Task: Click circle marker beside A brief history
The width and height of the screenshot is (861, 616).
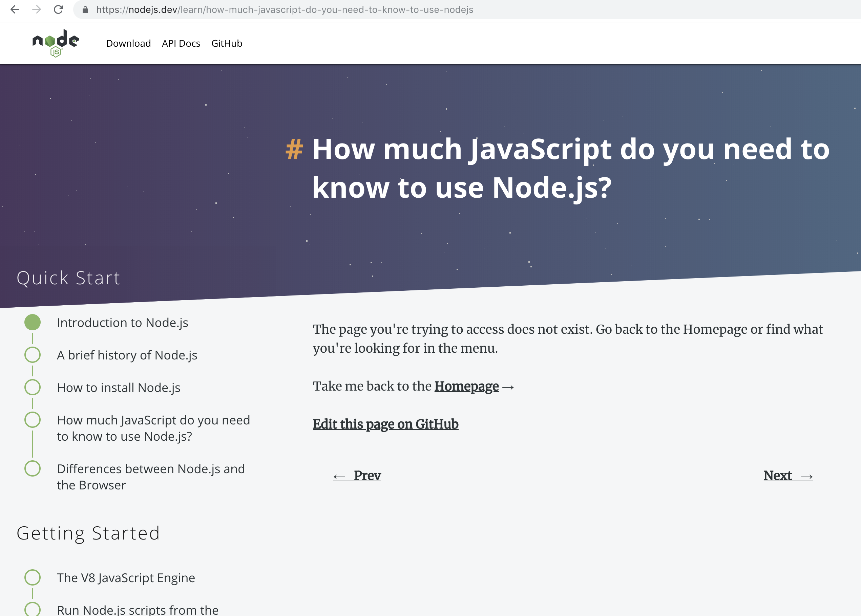Action: (x=33, y=355)
